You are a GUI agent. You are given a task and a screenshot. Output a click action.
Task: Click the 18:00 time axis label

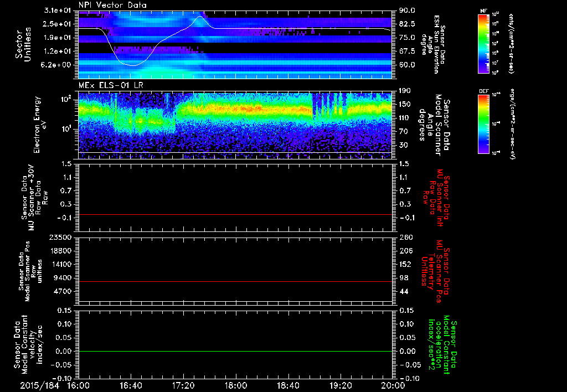click(x=236, y=385)
